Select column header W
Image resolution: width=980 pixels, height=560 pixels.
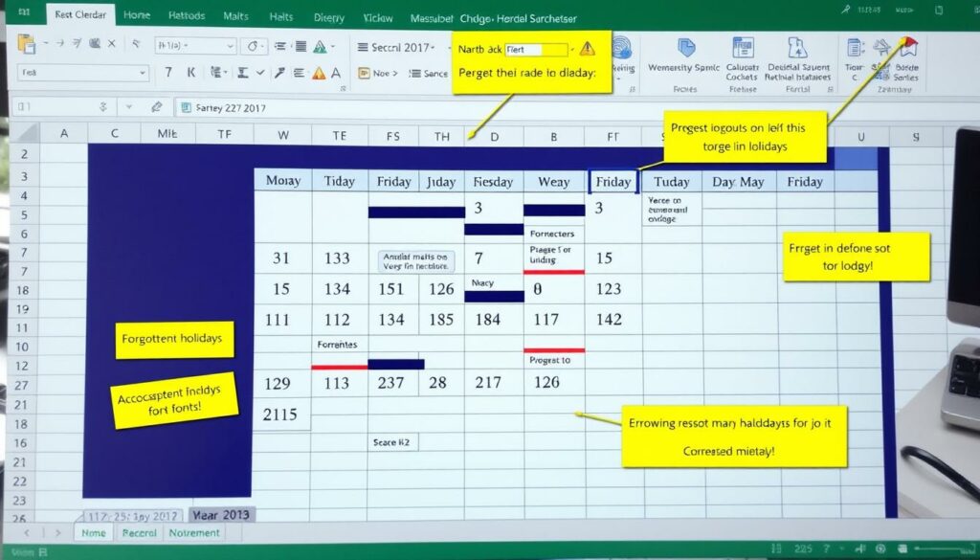point(283,134)
